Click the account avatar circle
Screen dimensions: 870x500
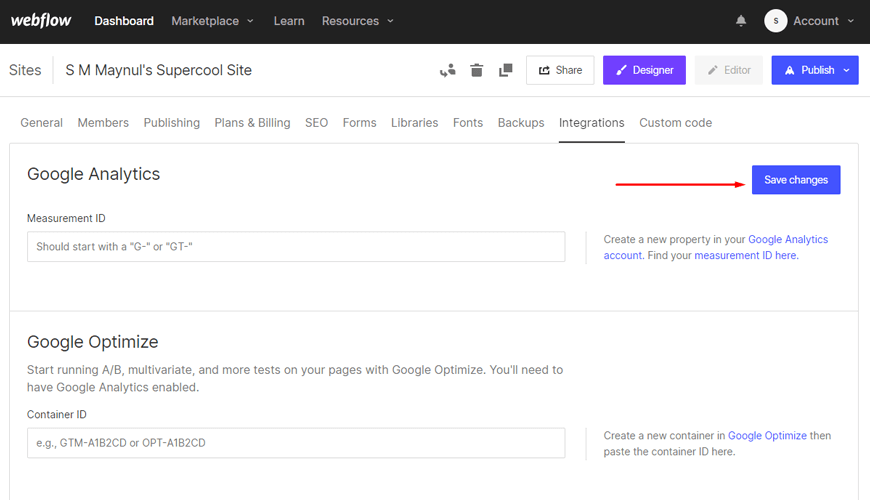(x=775, y=21)
